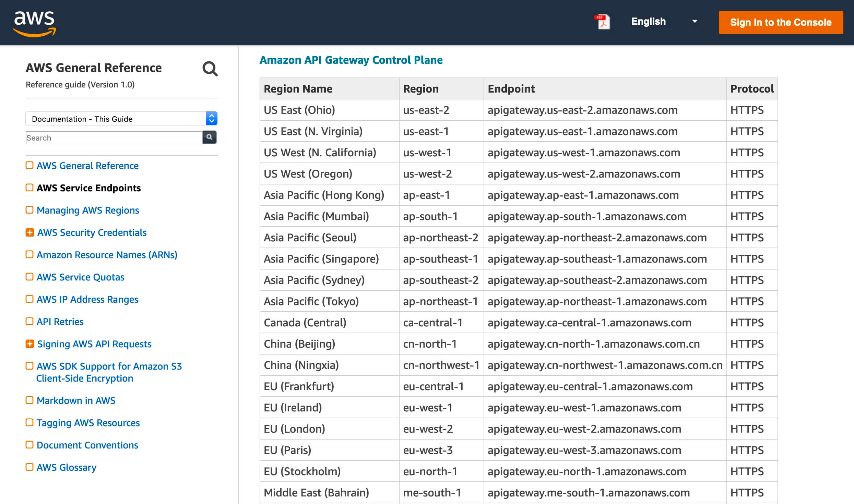
Task: Open the Documentation - This Guide selector
Action: click(x=121, y=119)
